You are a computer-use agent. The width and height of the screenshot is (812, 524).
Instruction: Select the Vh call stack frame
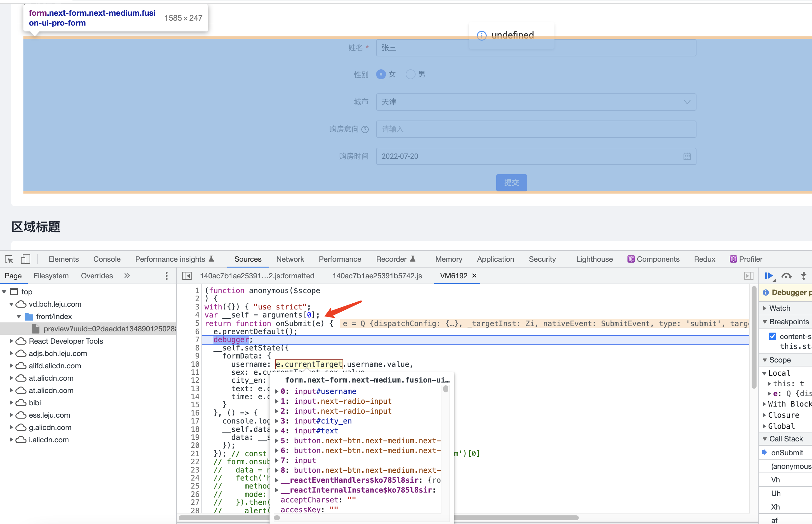(775, 480)
